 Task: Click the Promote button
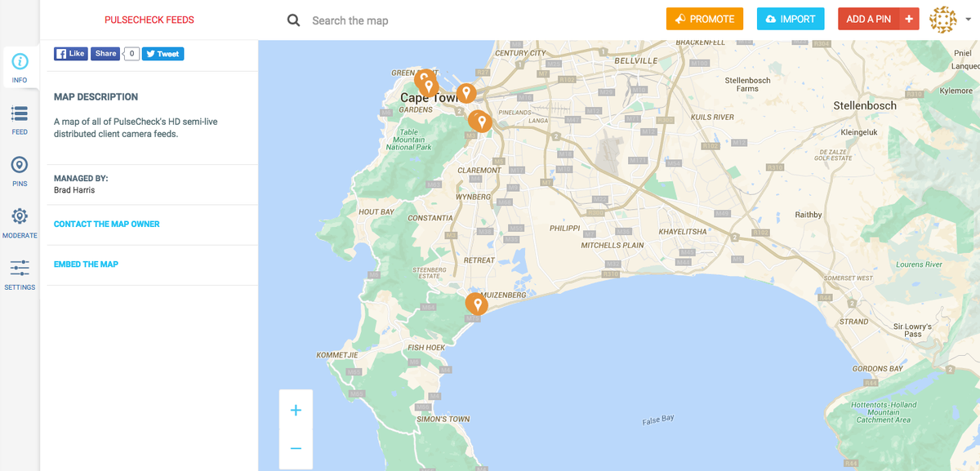click(704, 20)
